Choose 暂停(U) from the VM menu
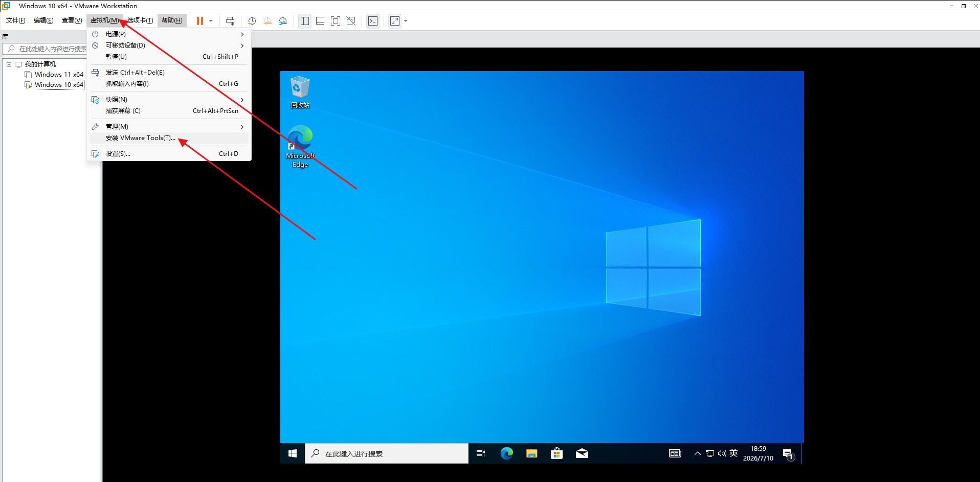 point(169,57)
